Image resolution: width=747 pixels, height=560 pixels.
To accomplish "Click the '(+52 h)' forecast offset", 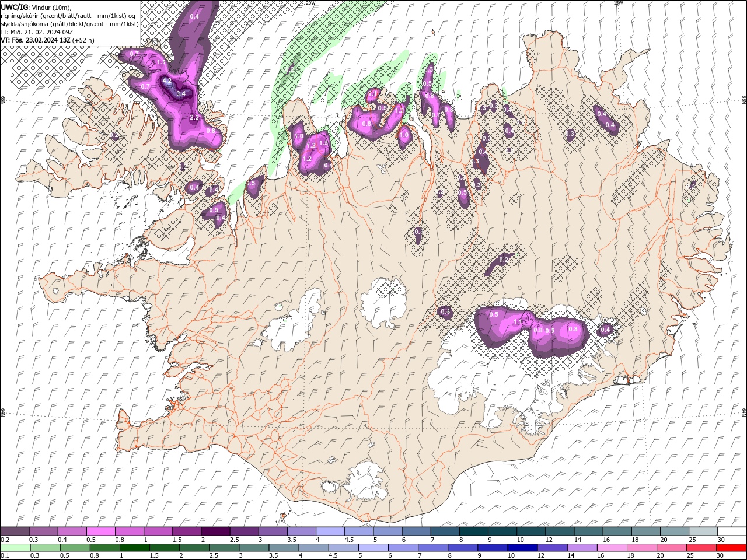I will [83, 40].
